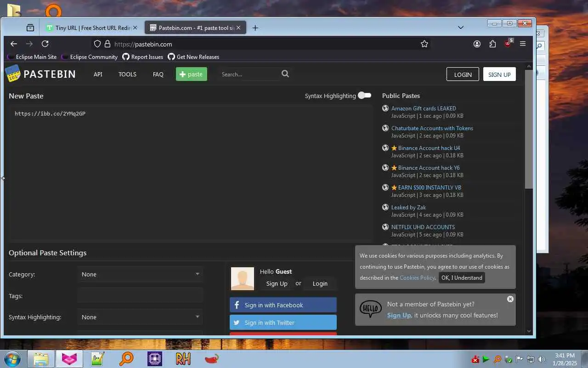This screenshot has width=588, height=368.
Task: Click the volume speaker tray icon
Action: tap(542, 359)
